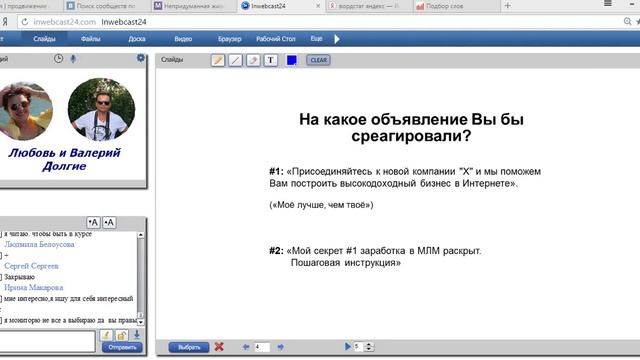Open browser hamburger menu icon
640x360 pixels.
click(x=608, y=3)
